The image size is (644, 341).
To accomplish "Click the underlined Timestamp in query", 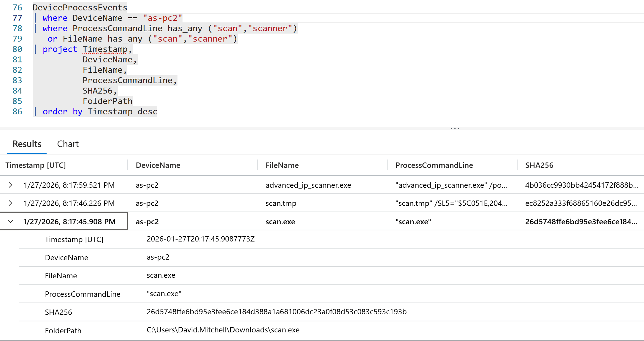I will tap(105, 49).
